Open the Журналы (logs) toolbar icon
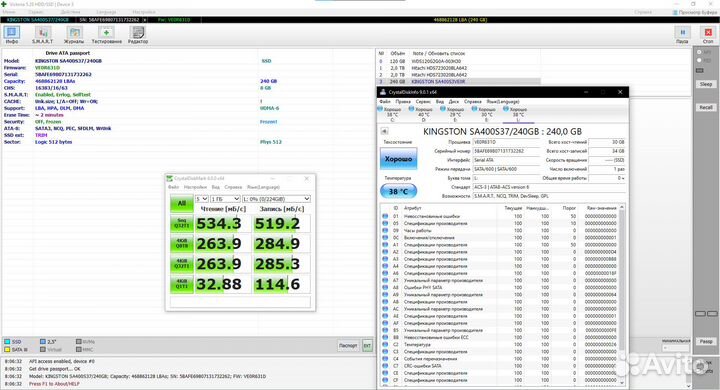The height and width of the screenshot is (390, 720). [x=74, y=35]
